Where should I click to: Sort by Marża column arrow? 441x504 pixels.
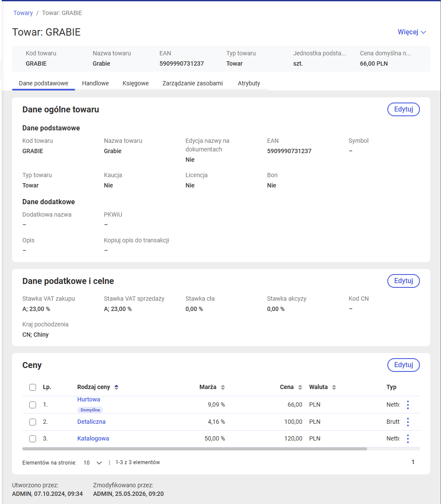coord(223,387)
